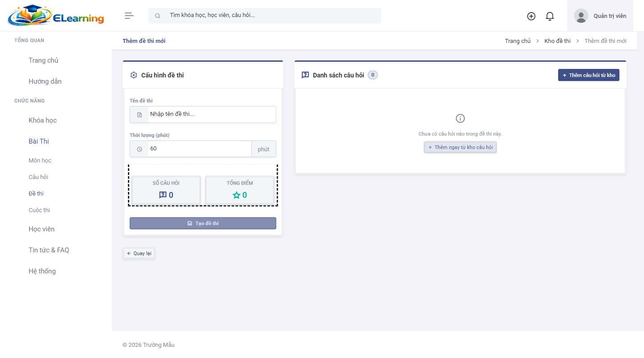Click the Tạo đề thi button
644x358 pixels.
coord(203,223)
